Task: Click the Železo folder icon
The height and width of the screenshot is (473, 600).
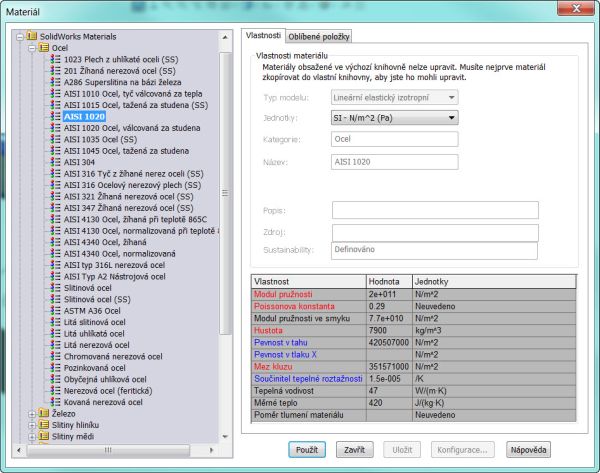Action: tap(43, 413)
